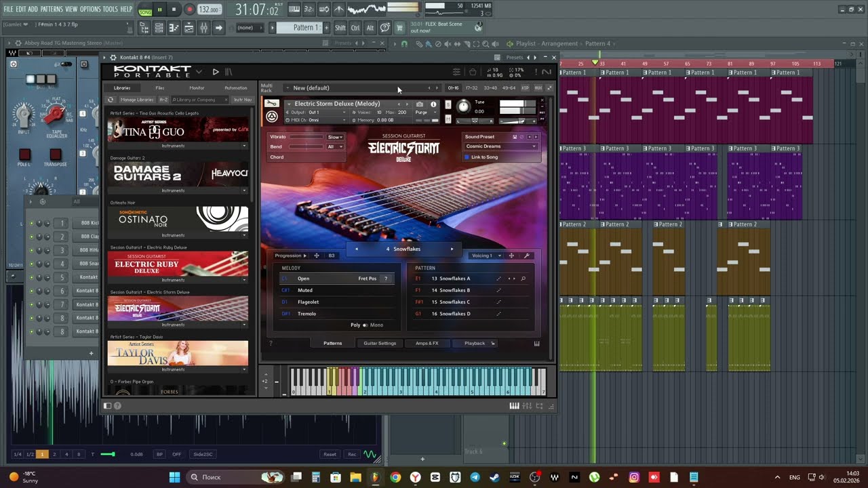
Task: Go to next pattern after 4 Snowflakes
Action: [x=452, y=249]
